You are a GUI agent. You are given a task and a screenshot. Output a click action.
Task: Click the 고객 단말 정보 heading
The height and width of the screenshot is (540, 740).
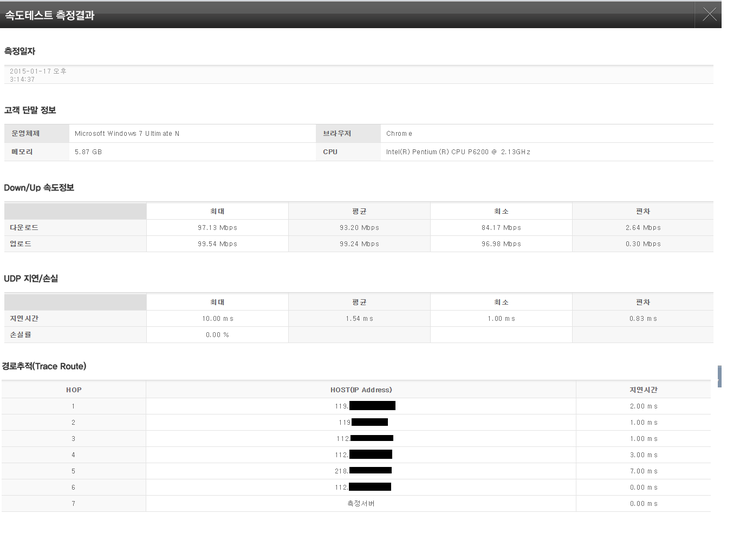tap(30, 110)
